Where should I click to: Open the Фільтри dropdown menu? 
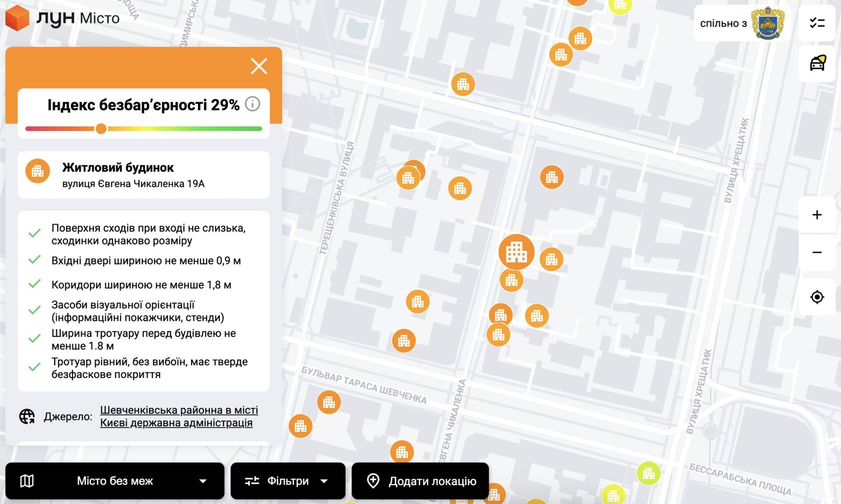(x=287, y=481)
